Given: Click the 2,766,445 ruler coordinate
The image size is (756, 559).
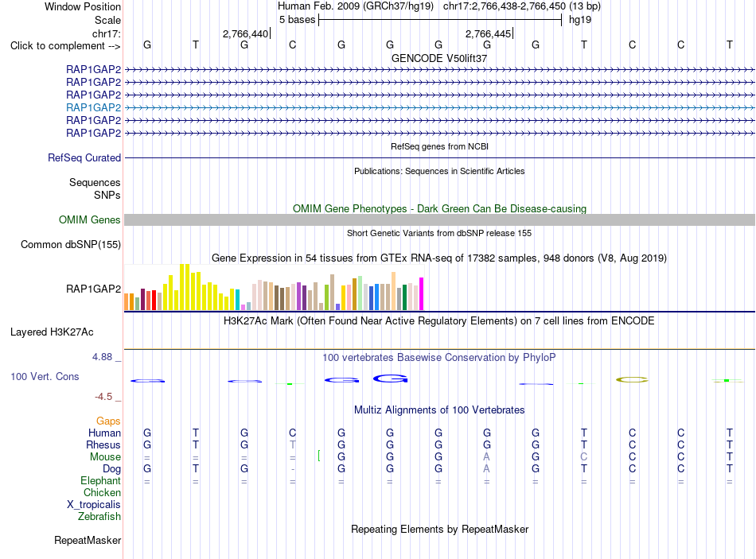Looking at the screenshot, I should pos(488,33).
